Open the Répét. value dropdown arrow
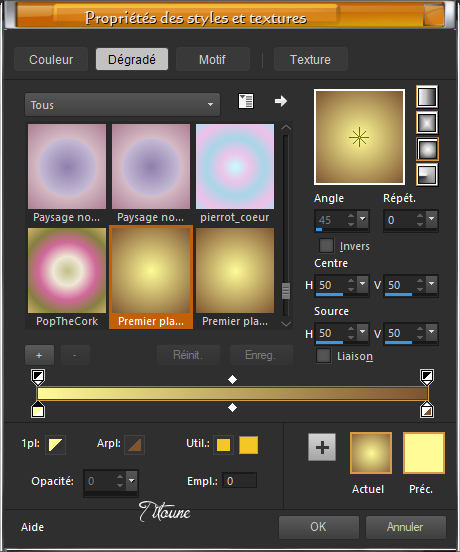This screenshot has width=460, height=552. pos(431,219)
